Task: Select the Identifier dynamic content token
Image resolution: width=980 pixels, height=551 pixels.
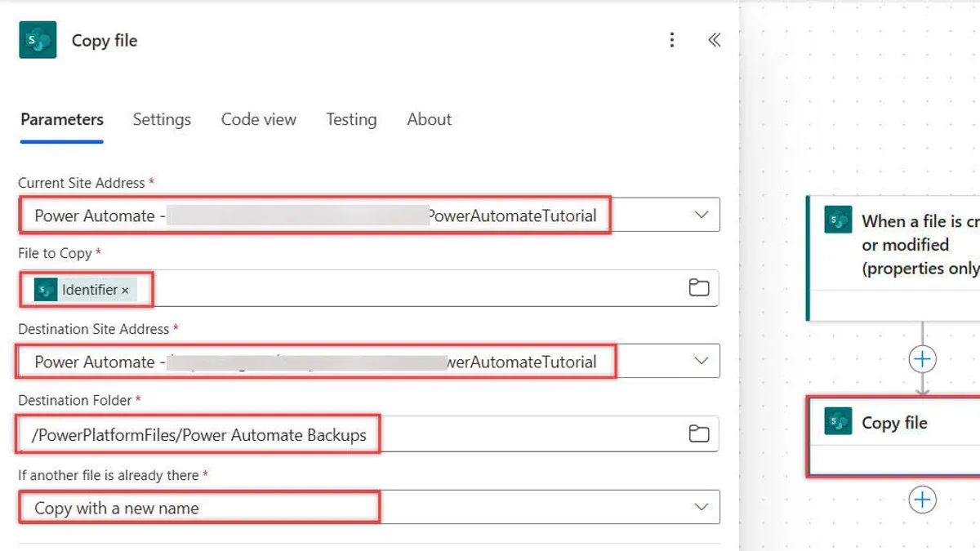Action: click(x=86, y=290)
